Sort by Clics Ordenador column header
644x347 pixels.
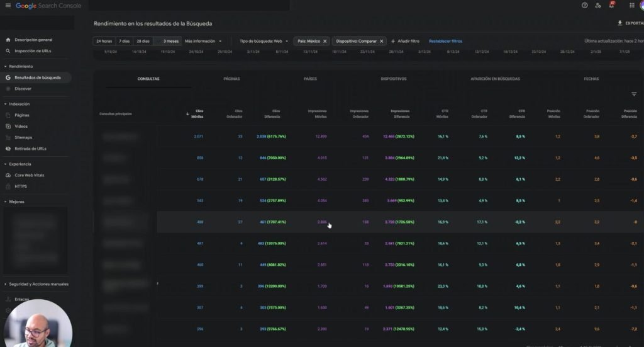tap(235, 114)
